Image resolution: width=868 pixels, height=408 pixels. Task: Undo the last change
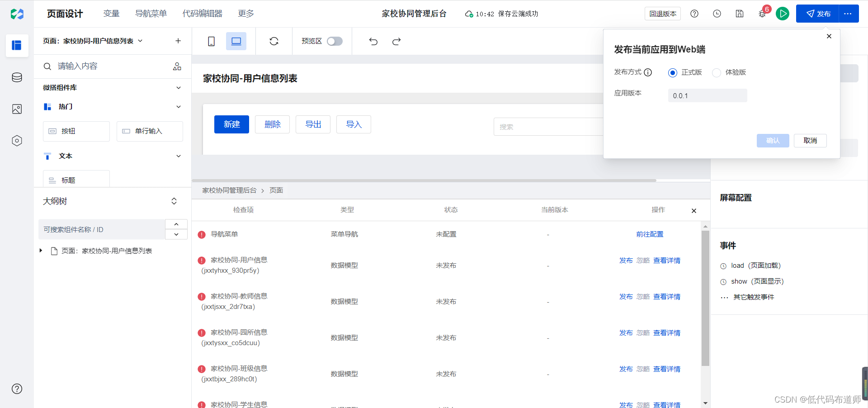click(x=373, y=42)
